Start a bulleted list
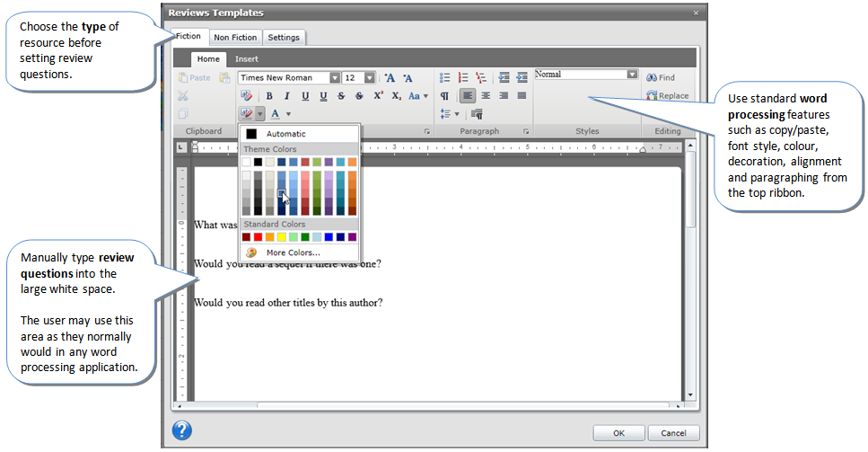 445,78
